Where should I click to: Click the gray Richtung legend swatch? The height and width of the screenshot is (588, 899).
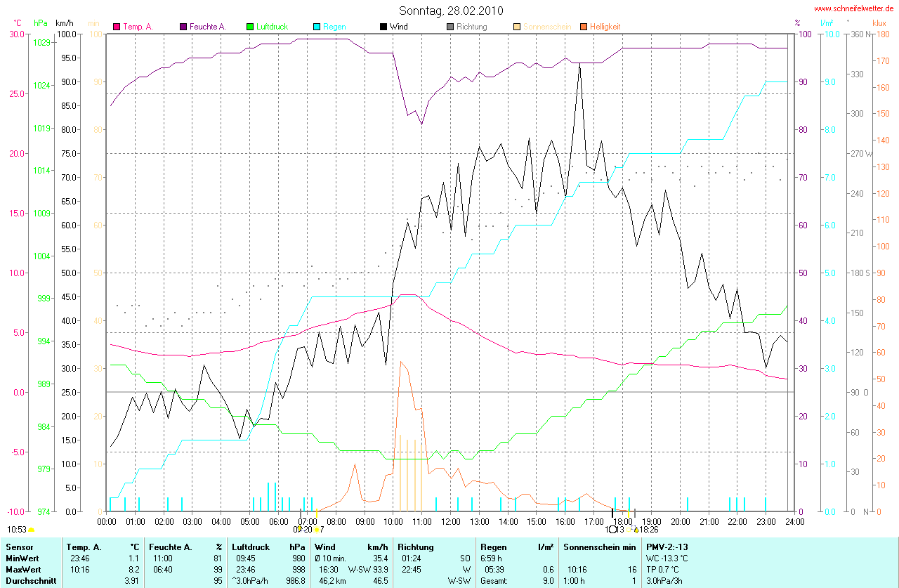point(450,27)
